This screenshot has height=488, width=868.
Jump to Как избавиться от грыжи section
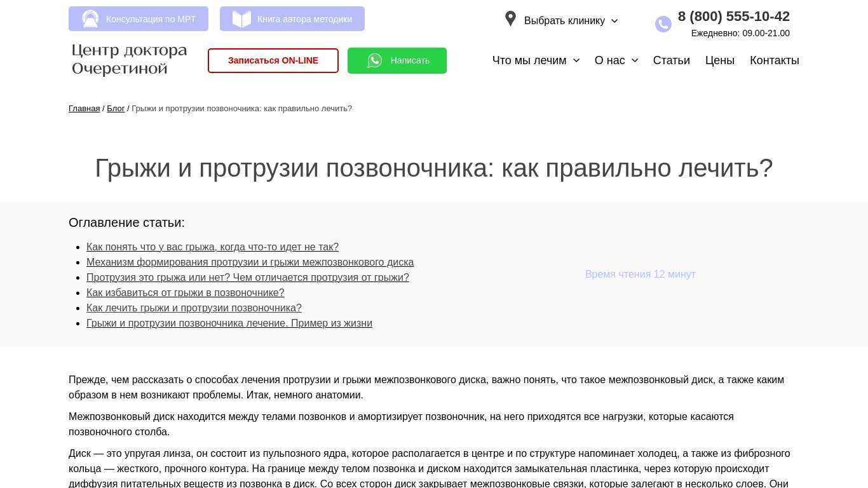pos(185,293)
